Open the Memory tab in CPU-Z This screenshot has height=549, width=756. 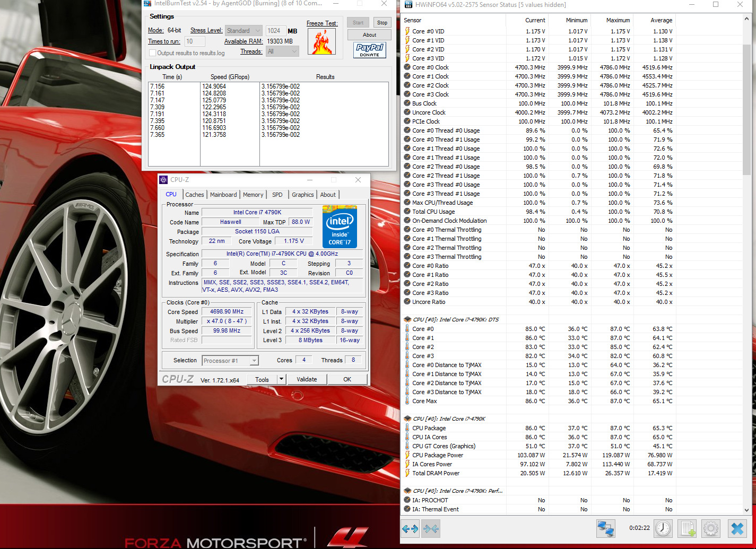(253, 195)
